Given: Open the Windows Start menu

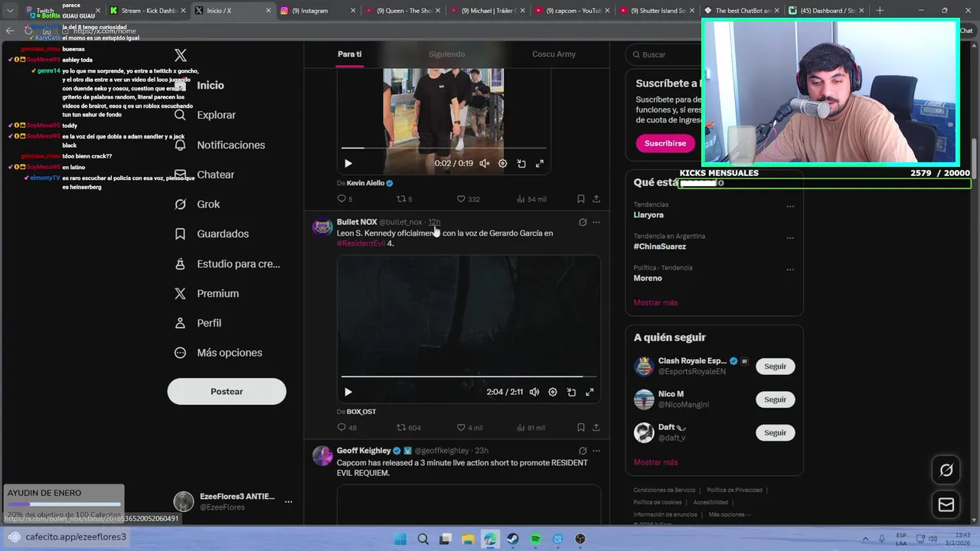Looking at the screenshot, I should tap(400, 539).
